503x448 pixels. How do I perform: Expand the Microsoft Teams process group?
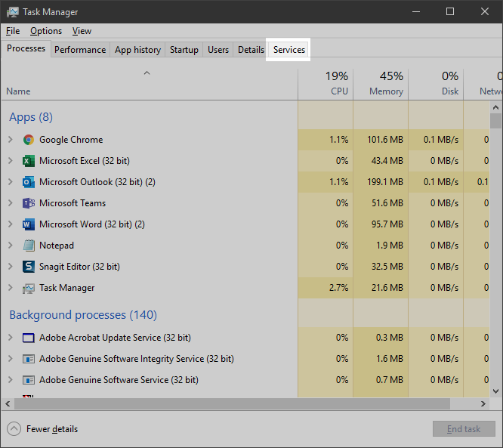11,203
